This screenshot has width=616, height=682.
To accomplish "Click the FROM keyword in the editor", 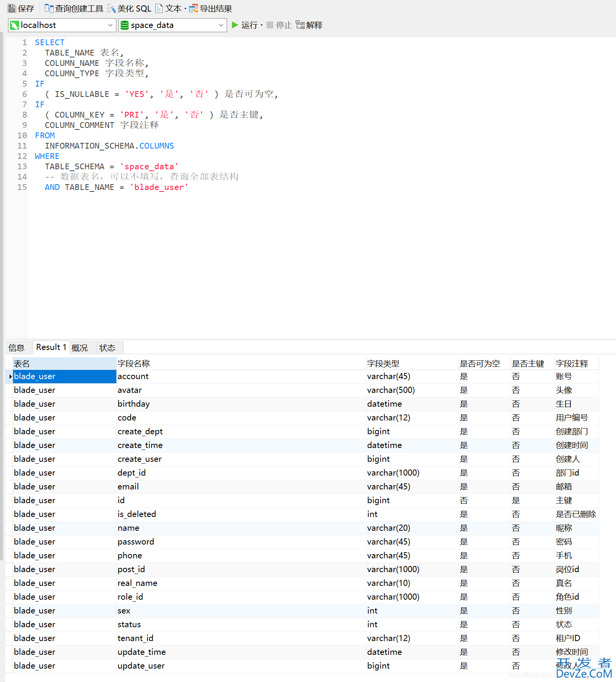I will click(x=45, y=136).
